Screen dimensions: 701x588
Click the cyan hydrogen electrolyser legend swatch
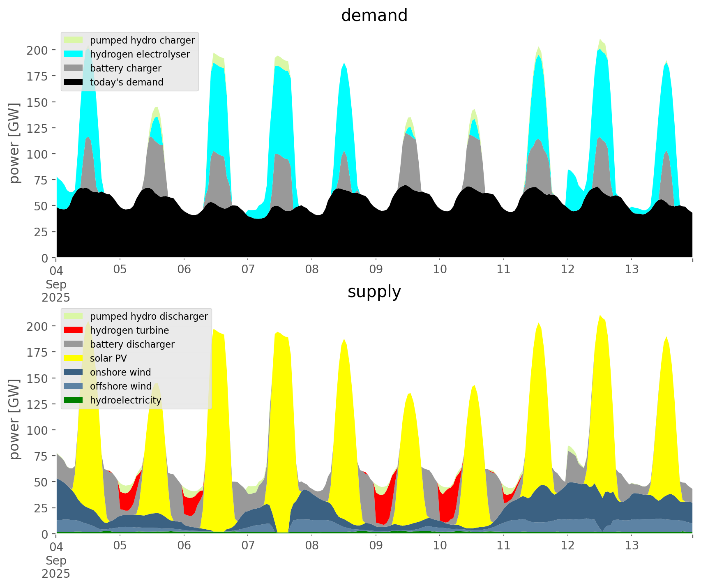pyautogui.click(x=74, y=54)
